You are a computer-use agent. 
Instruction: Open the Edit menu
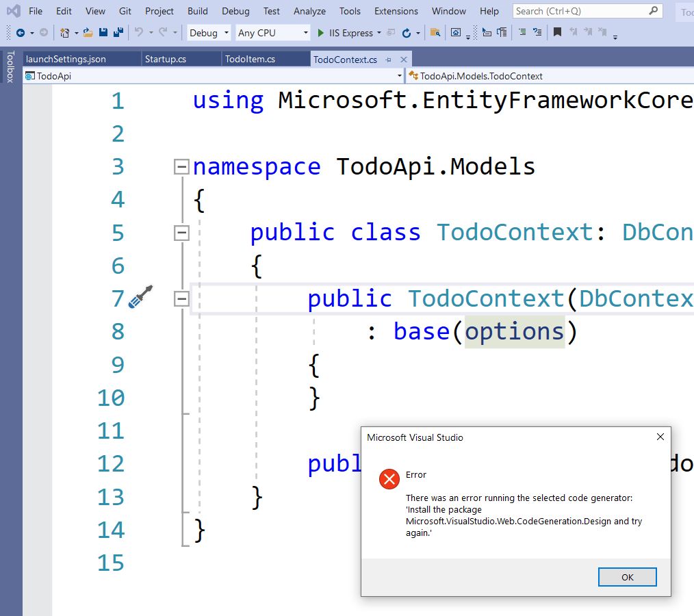coord(64,11)
